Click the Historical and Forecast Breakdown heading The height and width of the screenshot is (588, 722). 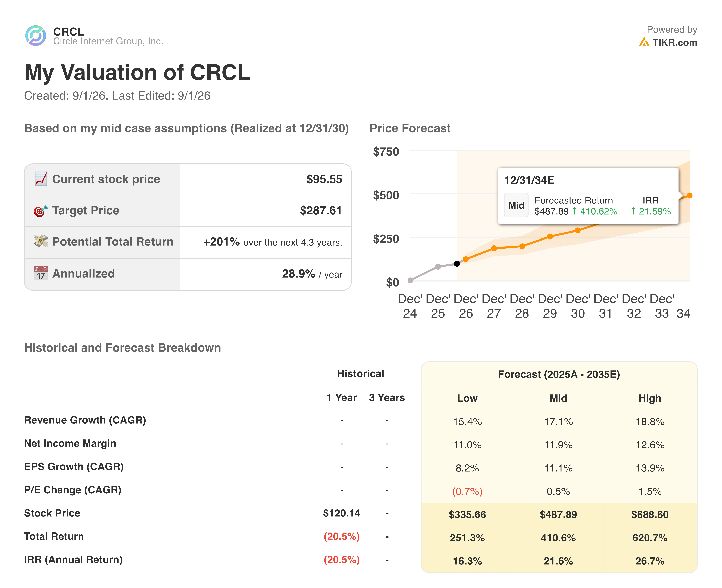122,348
